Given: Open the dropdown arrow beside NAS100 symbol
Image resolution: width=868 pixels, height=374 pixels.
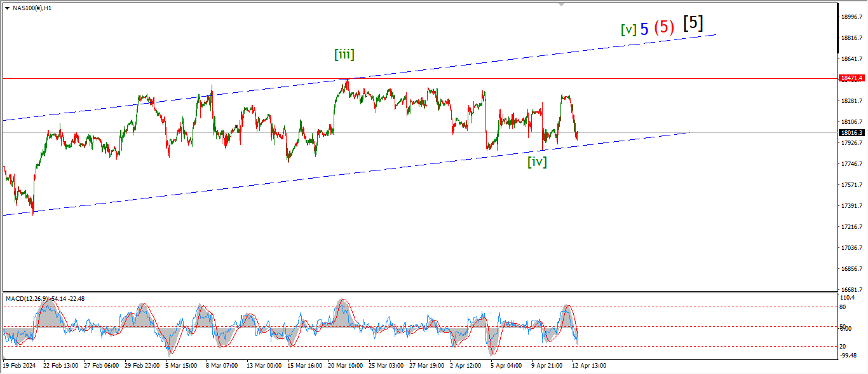Looking at the screenshot, I should pos(7,8).
